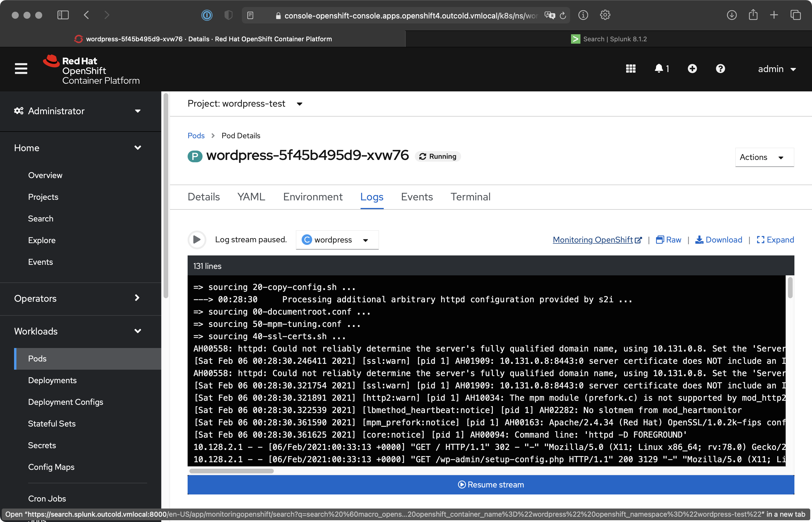Open a new tab with plus icon
Image resolution: width=812 pixels, height=522 pixels.
click(x=774, y=15)
